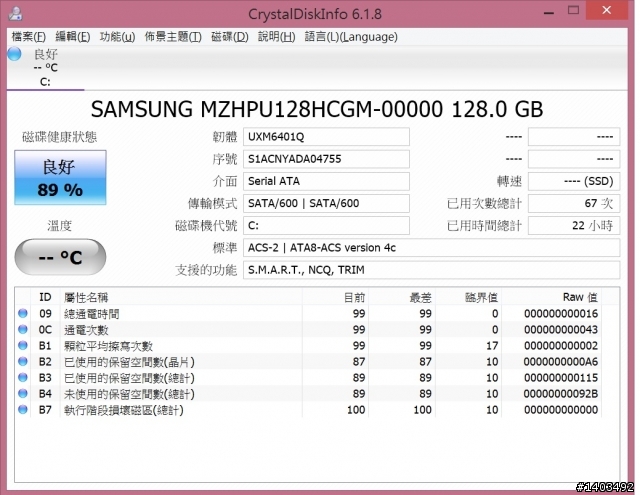Click the status icon for B4 row
The width and height of the screenshot is (640, 495).
pos(23,393)
